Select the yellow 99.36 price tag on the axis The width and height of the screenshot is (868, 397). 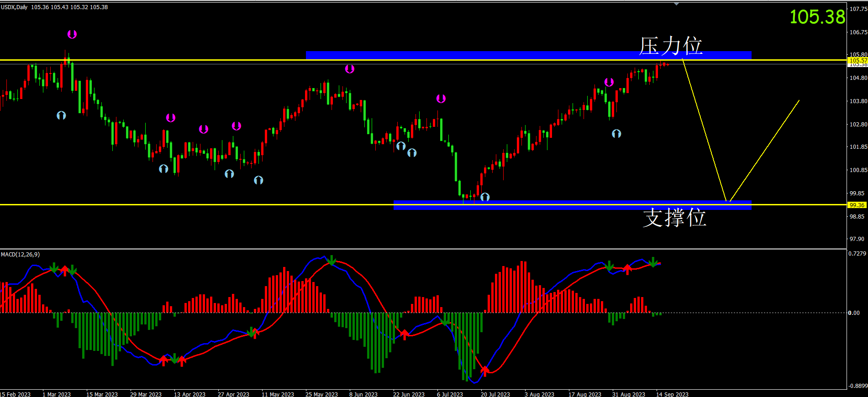(x=857, y=205)
